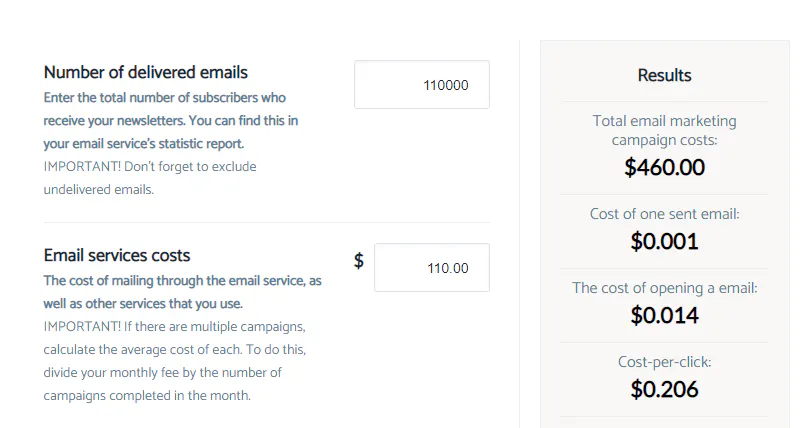800x428 pixels.
Task: Click the $0.206 cost-per-click value
Action: pos(664,389)
